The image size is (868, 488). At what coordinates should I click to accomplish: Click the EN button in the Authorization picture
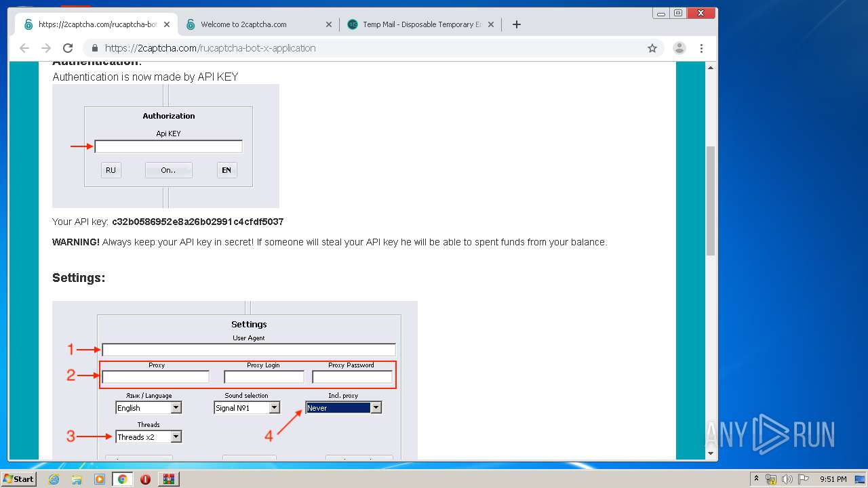point(226,170)
